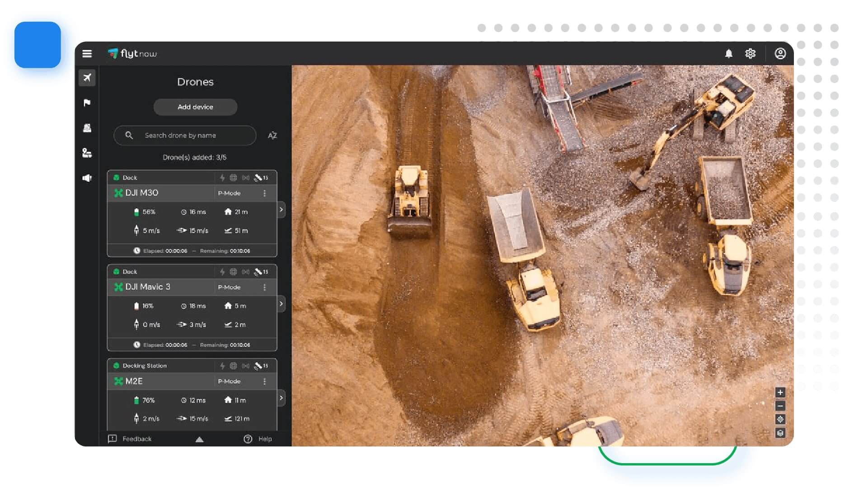Expand the DJI M30 drone details chevron
Viewport: 868px width, 488px height.
[281, 209]
